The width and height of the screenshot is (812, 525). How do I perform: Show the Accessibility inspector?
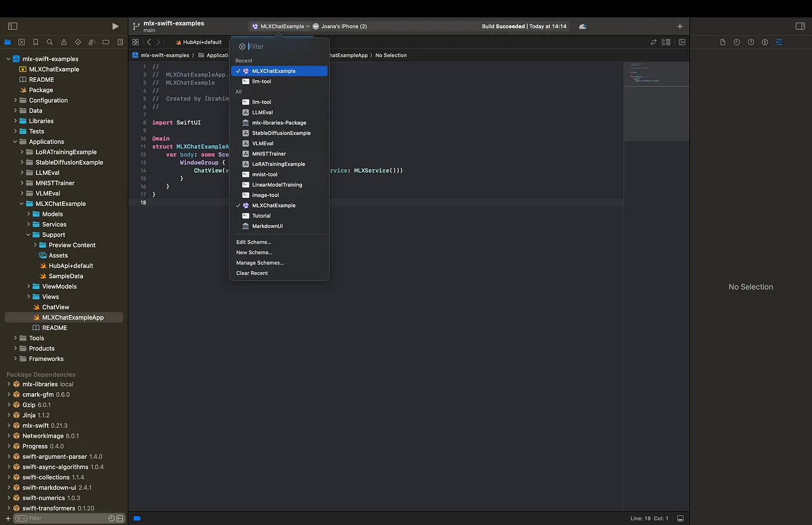pos(765,42)
